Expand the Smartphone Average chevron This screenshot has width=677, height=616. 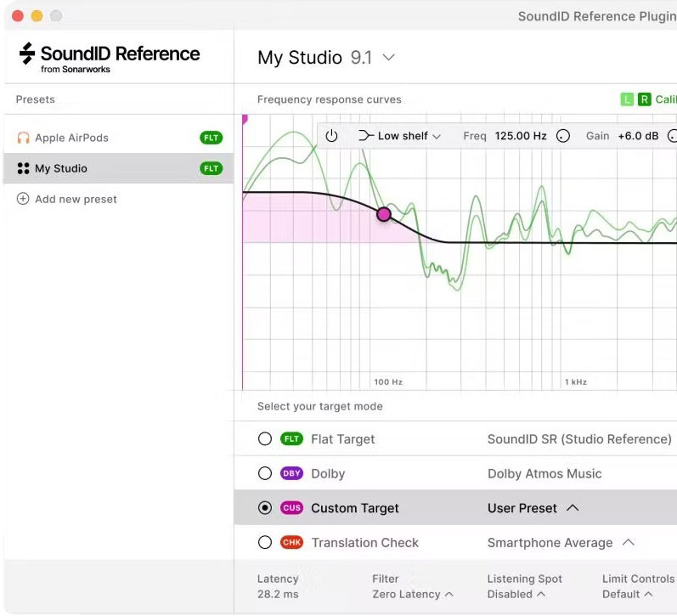(x=629, y=542)
